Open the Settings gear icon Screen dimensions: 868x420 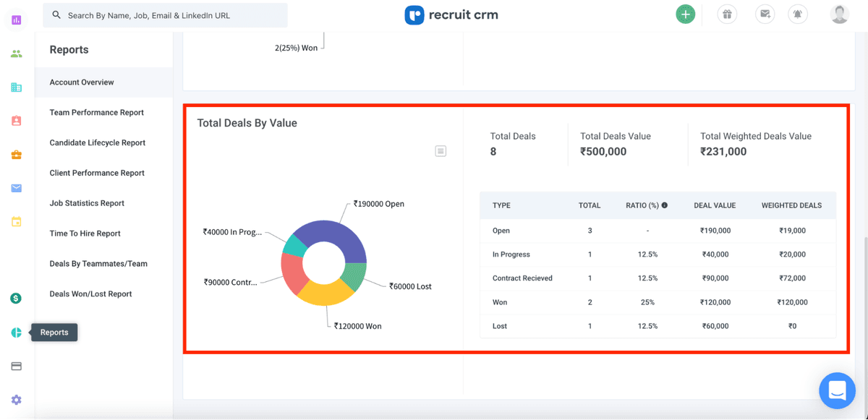coord(16,400)
